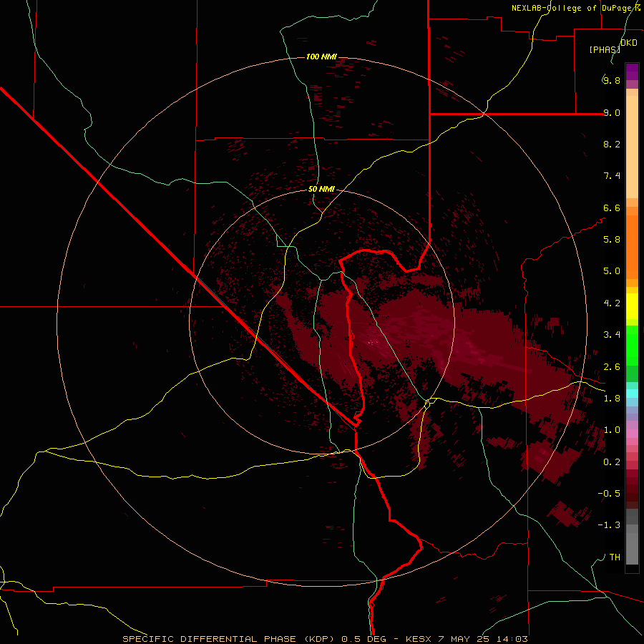Click the 6.6 value on the color scale

point(612,208)
